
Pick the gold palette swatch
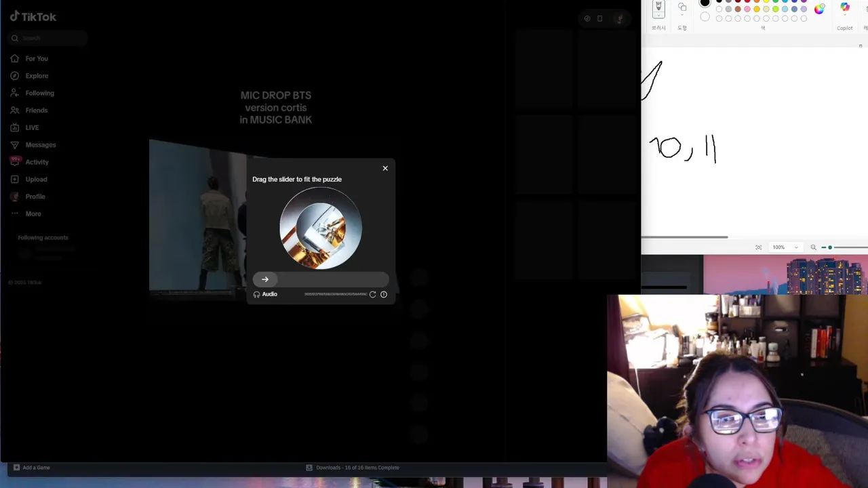pos(757,9)
